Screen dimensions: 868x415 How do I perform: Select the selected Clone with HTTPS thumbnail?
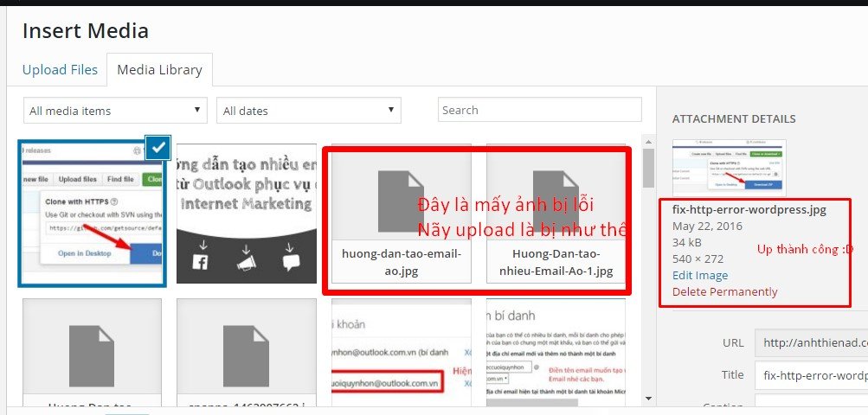pyautogui.click(x=92, y=214)
